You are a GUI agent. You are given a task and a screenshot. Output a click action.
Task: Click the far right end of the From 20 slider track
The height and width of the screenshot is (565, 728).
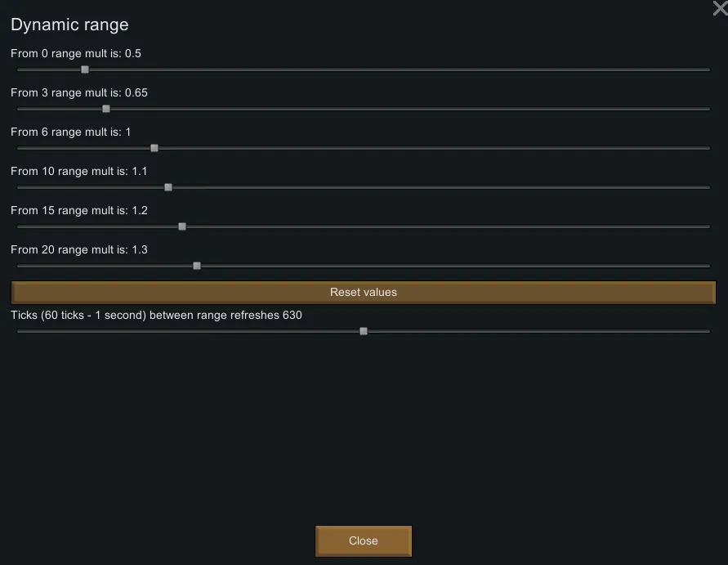(708, 266)
